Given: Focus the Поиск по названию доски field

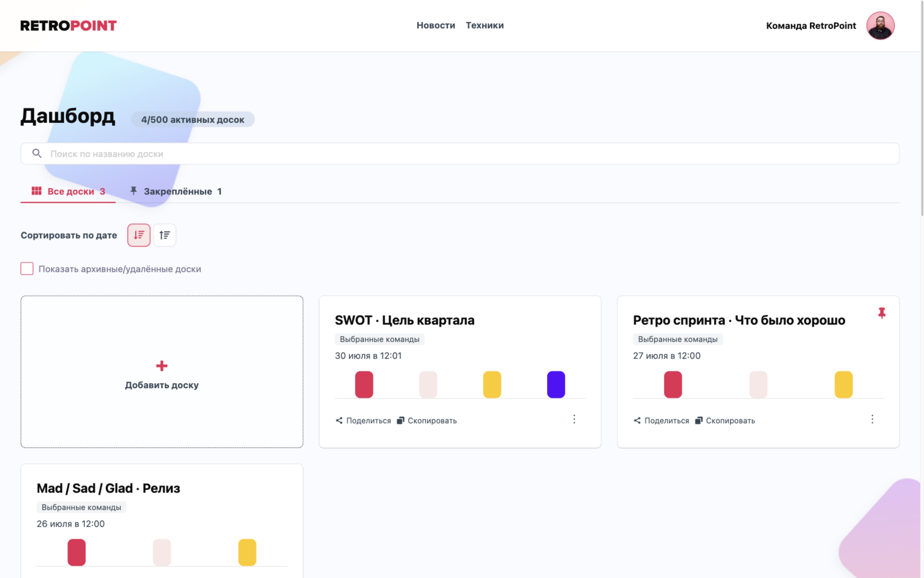Looking at the screenshot, I should tap(460, 154).
